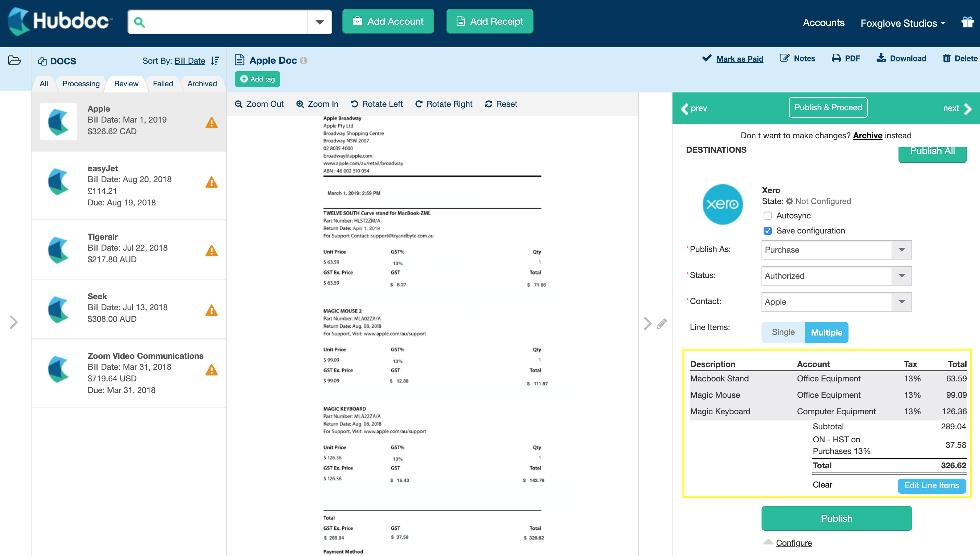This screenshot has width=980, height=556.
Task: Open the Seek document entry
Action: point(129,309)
